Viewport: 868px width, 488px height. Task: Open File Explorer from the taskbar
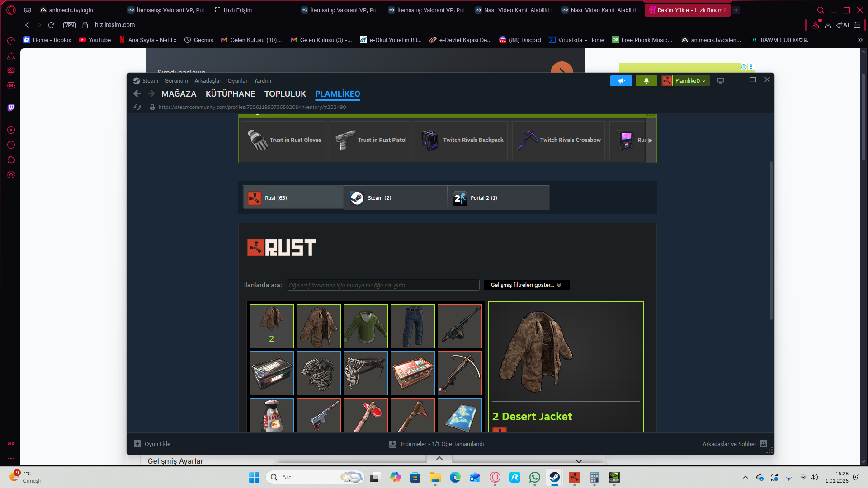(435, 477)
